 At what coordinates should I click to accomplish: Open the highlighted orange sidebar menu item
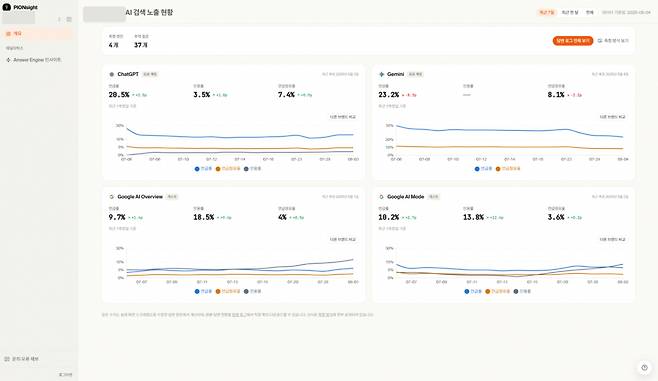37,34
